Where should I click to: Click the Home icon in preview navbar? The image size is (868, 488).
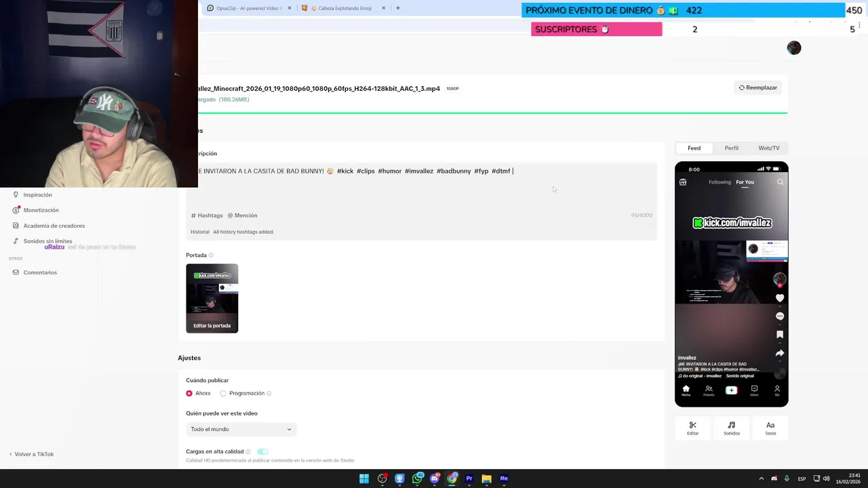click(686, 390)
